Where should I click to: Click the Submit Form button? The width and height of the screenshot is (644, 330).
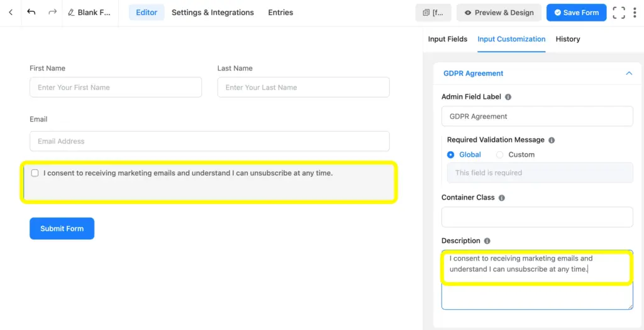(62, 229)
